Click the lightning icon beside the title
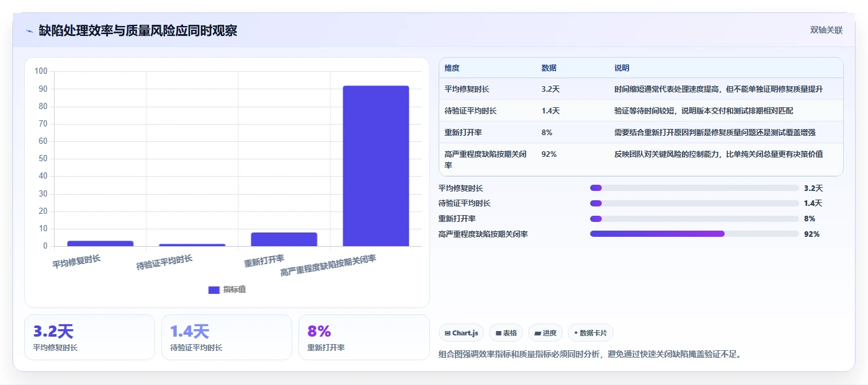 [29, 31]
